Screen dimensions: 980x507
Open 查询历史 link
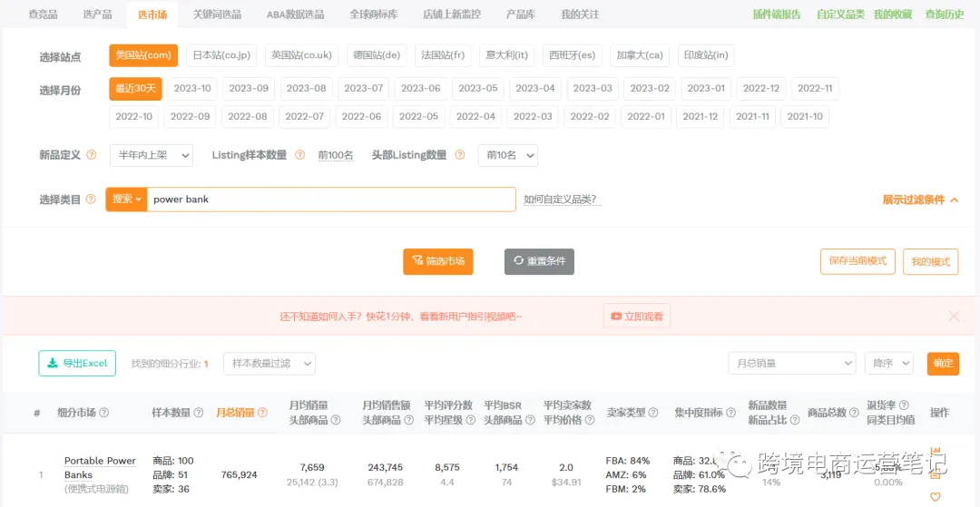945,15
